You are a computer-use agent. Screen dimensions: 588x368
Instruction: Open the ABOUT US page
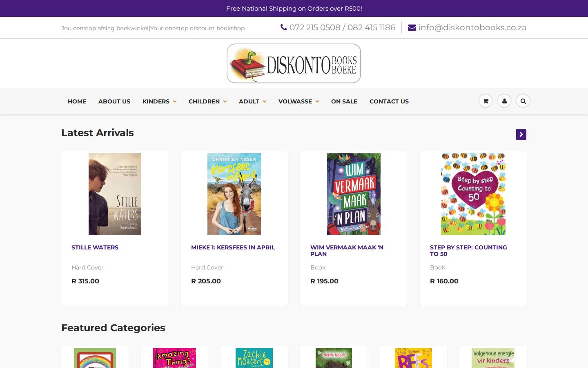pyautogui.click(x=114, y=101)
